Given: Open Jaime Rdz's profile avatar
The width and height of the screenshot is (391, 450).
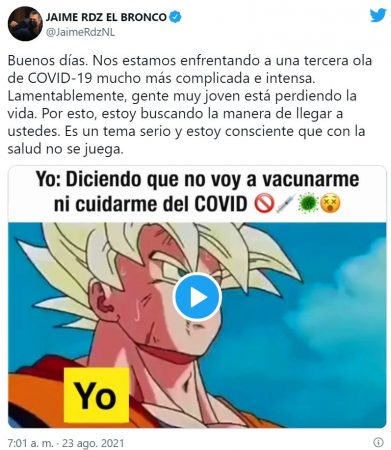Looking at the screenshot, I should point(25,23).
